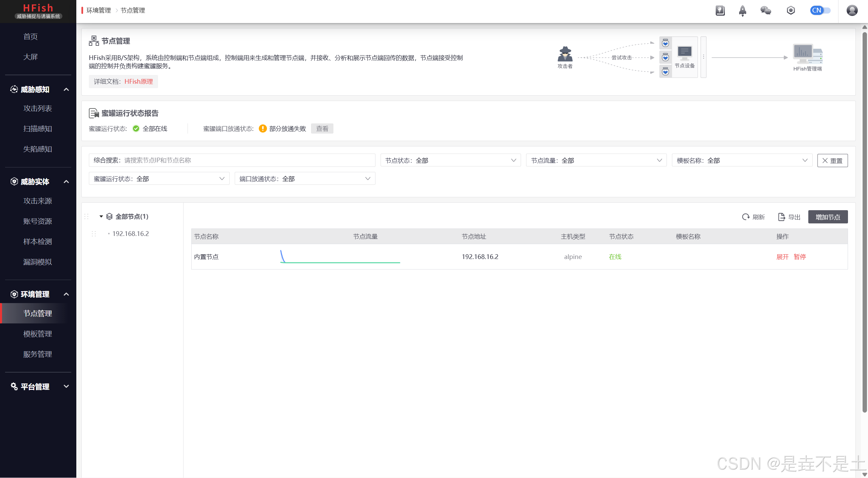Collapse the 全部节点(1) tree node

tap(101, 216)
